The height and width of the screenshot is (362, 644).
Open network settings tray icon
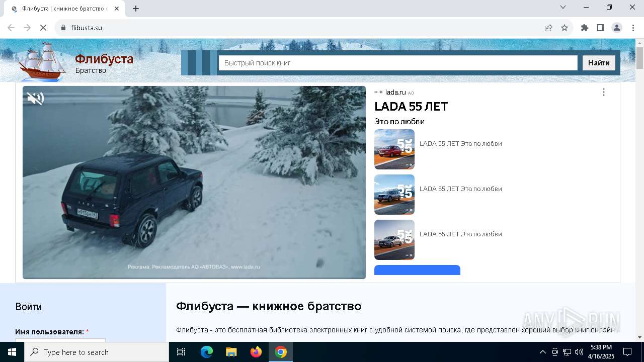click(567, 352)
